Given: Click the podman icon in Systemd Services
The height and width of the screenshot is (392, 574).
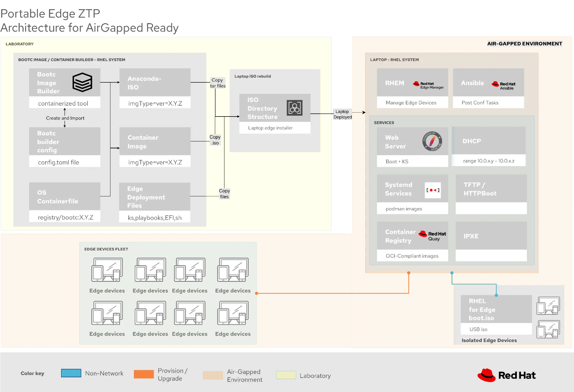Looking at the screenshot, I should pos(433,190).
